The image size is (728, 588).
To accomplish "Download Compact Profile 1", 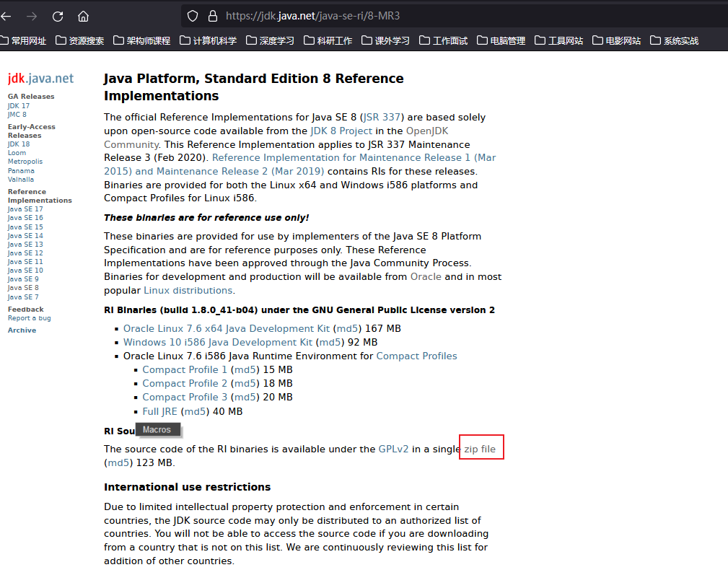I will pyautogui.click(x=185, y=370).
